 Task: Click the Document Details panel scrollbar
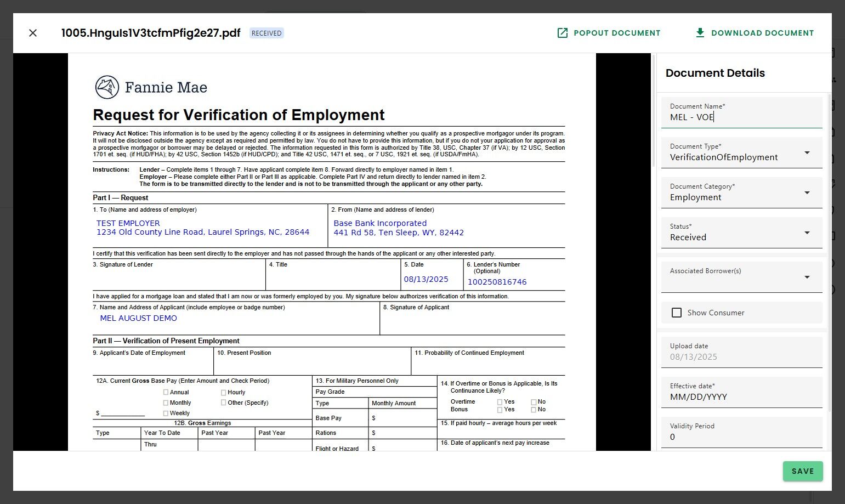[829, 252]
